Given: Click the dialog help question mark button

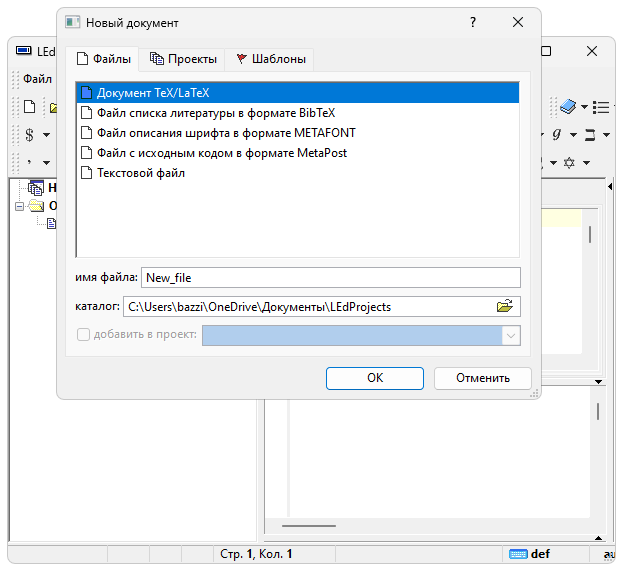Looking at the screenshot, I should [x=473, y=22].
